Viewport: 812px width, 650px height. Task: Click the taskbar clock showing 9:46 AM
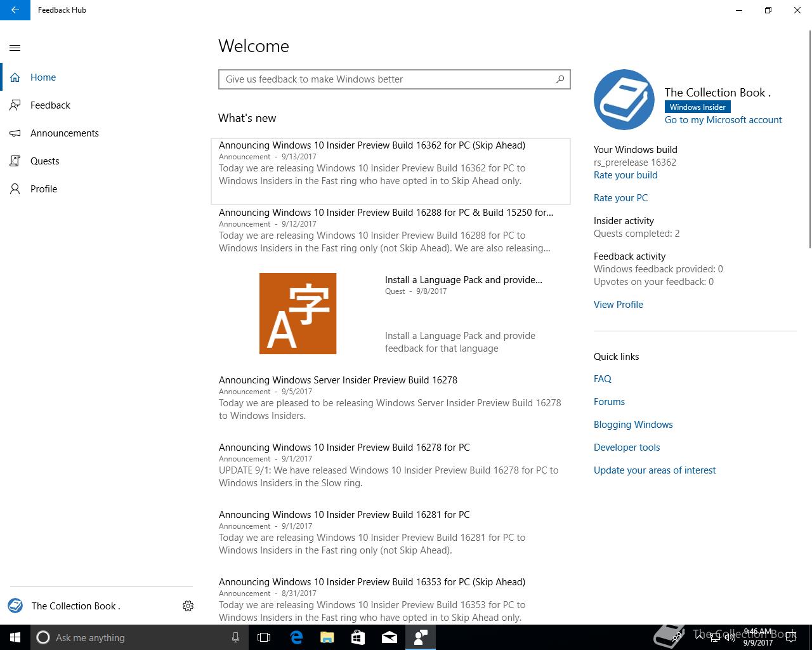click(758, 637)
